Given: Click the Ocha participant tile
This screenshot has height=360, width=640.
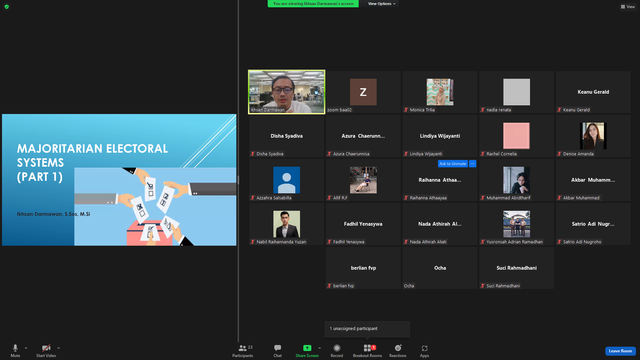Looking at the screenshot, I should tap(440, 268).
